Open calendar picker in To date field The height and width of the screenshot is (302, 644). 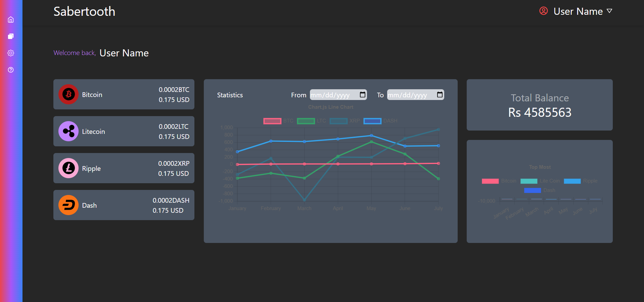tap(440, 95)
